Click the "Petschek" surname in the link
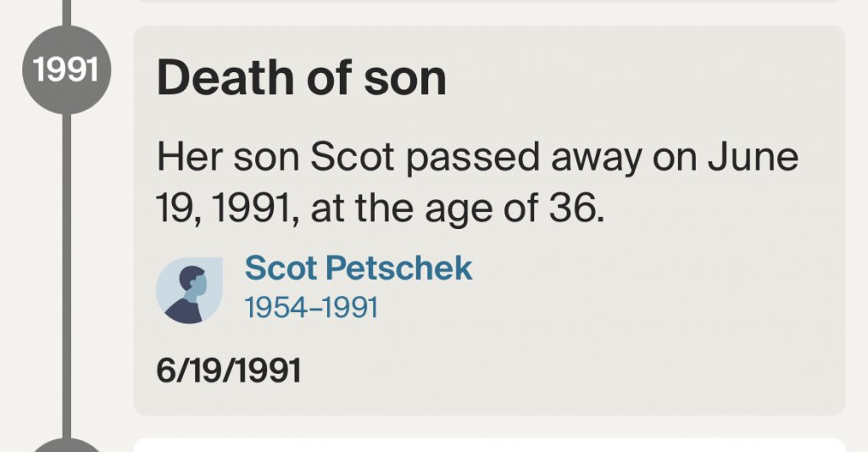868x452 pixels. [398, 268]
